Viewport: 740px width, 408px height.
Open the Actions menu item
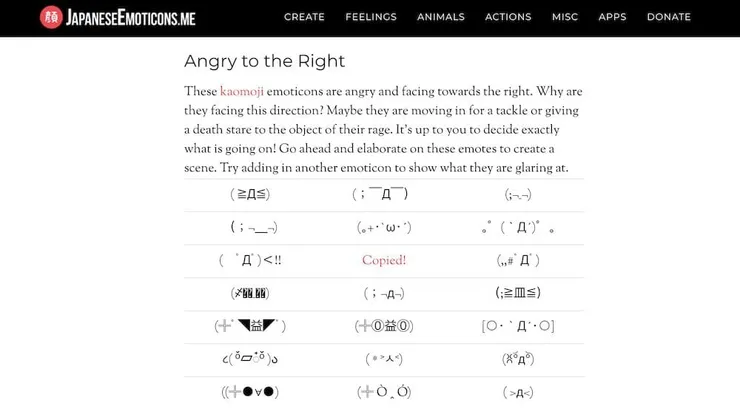tap(508, 17)
